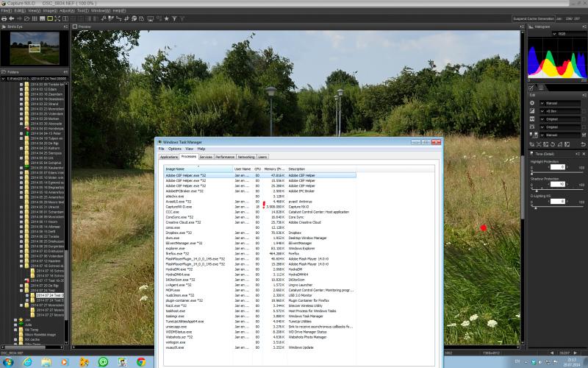Open Networking tab in Task Manager
Screen dimensions: 588x368
246,157
